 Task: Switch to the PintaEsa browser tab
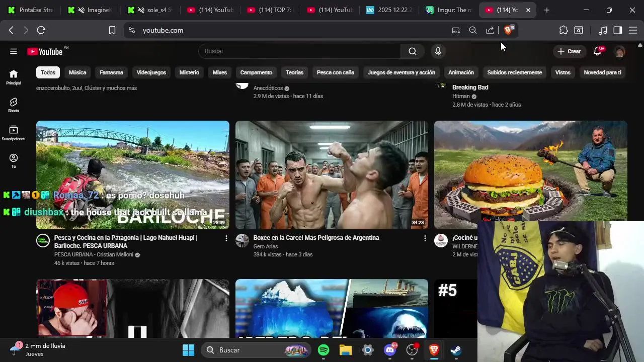[31, 10]
